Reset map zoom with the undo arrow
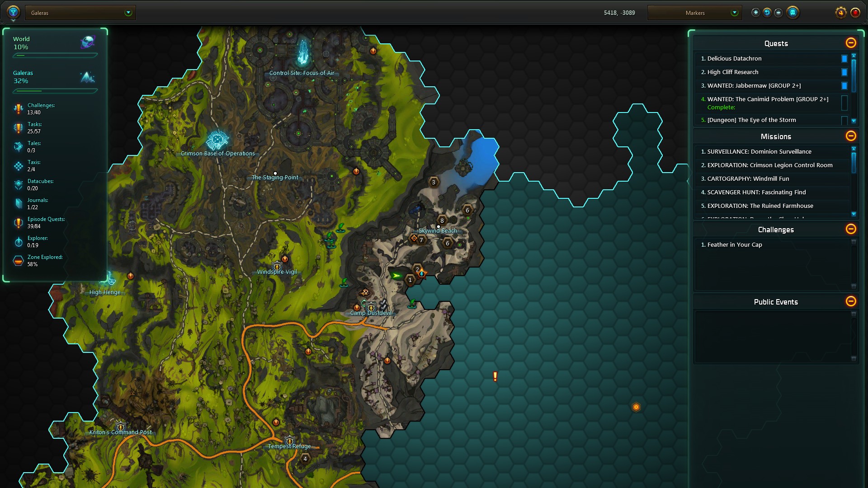The width and height of the screenshot is (868, 488). (767, 13)
